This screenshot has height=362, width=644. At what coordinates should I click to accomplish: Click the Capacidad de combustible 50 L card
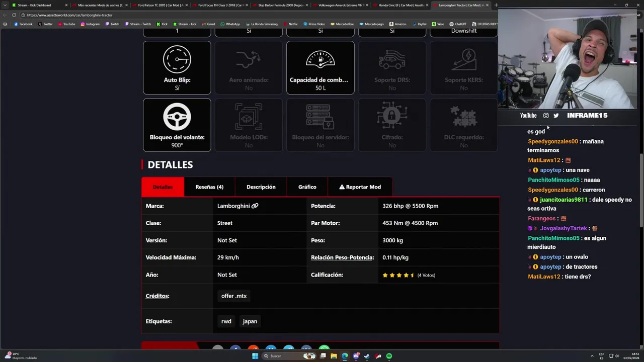tap(320, 68)
